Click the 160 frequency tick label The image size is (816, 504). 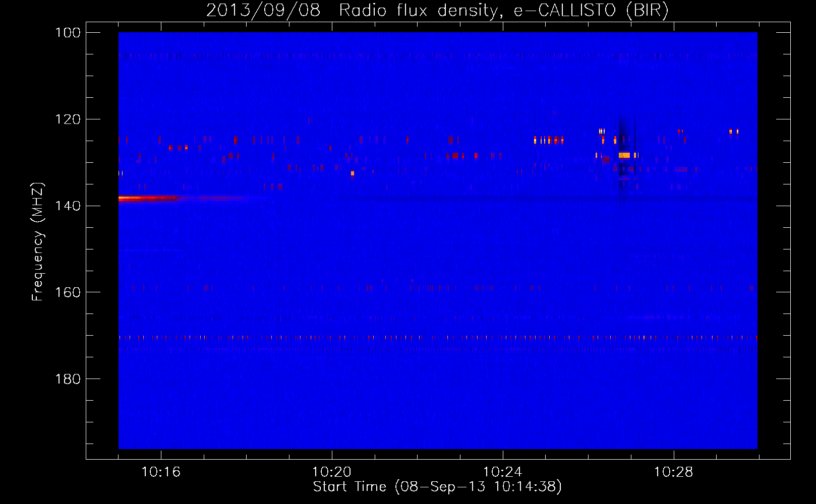click(x=68, y=292)
